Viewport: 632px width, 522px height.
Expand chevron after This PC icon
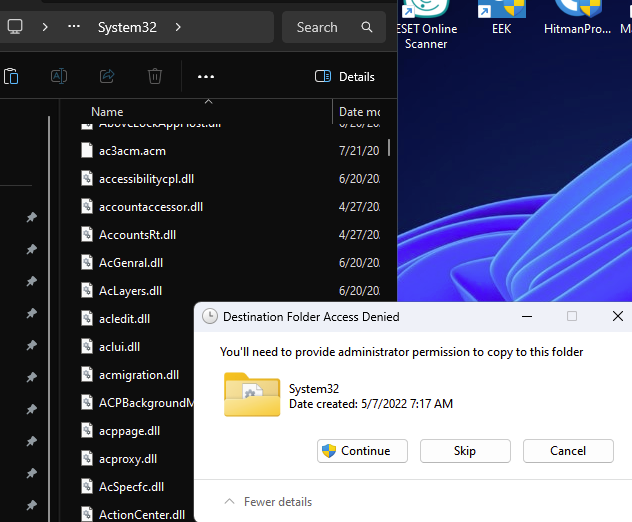click(45, 27)
